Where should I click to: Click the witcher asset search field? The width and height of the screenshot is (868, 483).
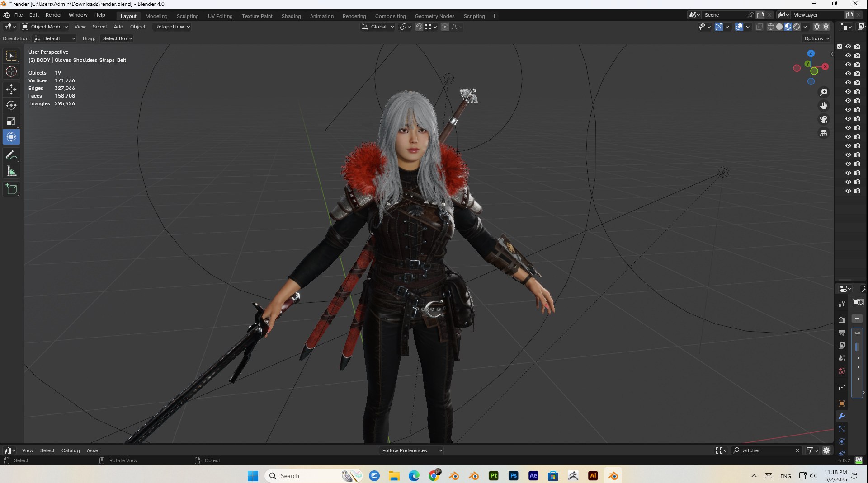point(767,450)
